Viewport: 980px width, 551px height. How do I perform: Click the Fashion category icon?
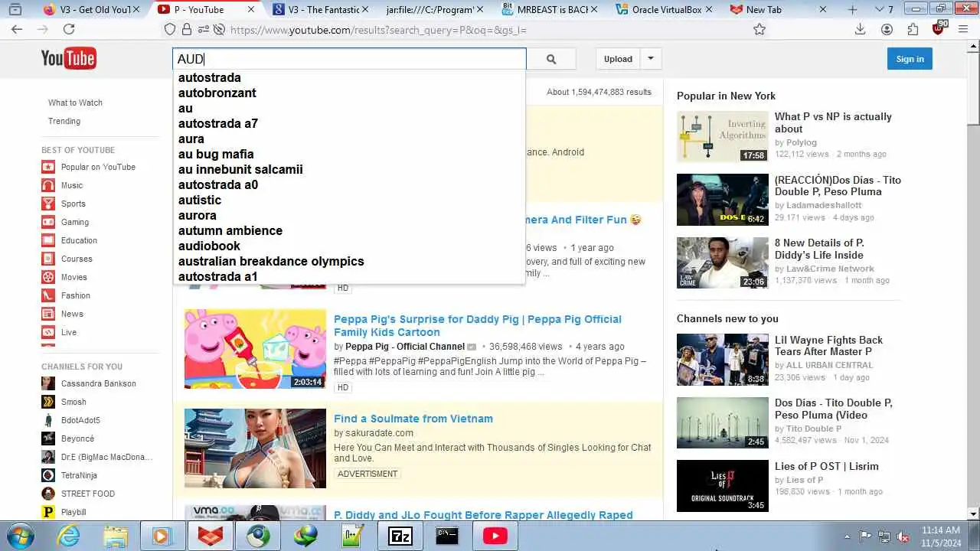pyautogui.click(x=48, y=295)
